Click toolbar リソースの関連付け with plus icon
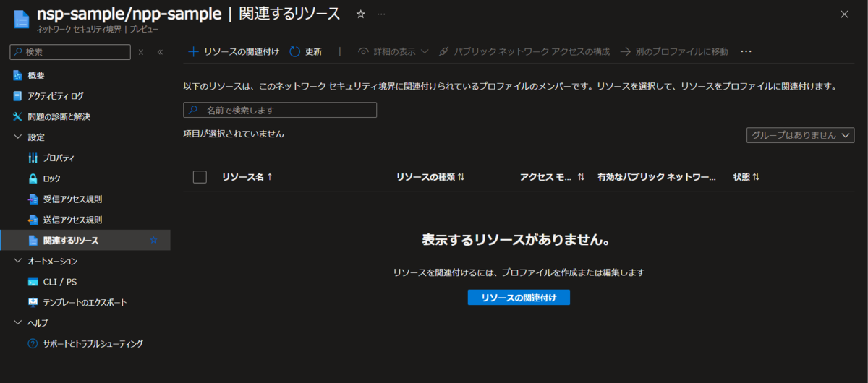The image size is (868, 383). tap(234, 52)
